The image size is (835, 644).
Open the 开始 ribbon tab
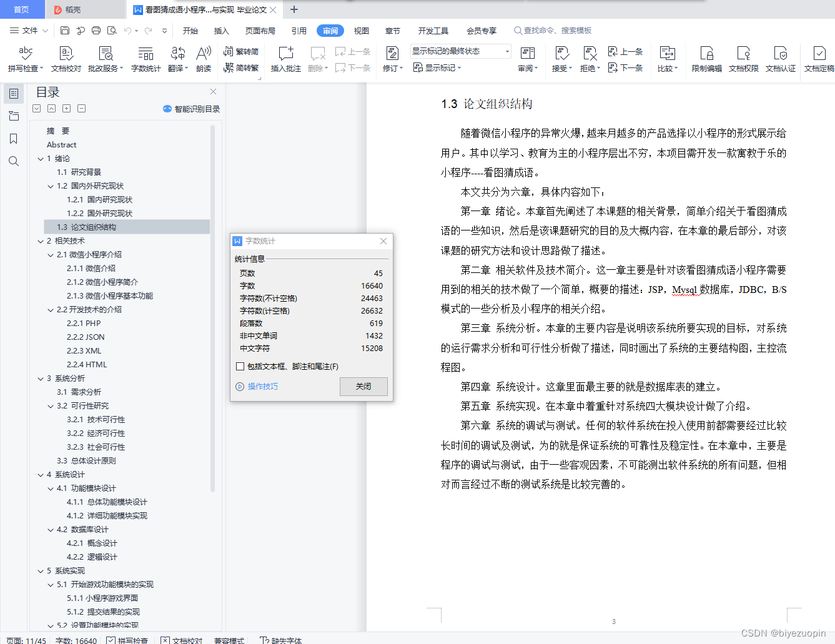coord(190,31)
